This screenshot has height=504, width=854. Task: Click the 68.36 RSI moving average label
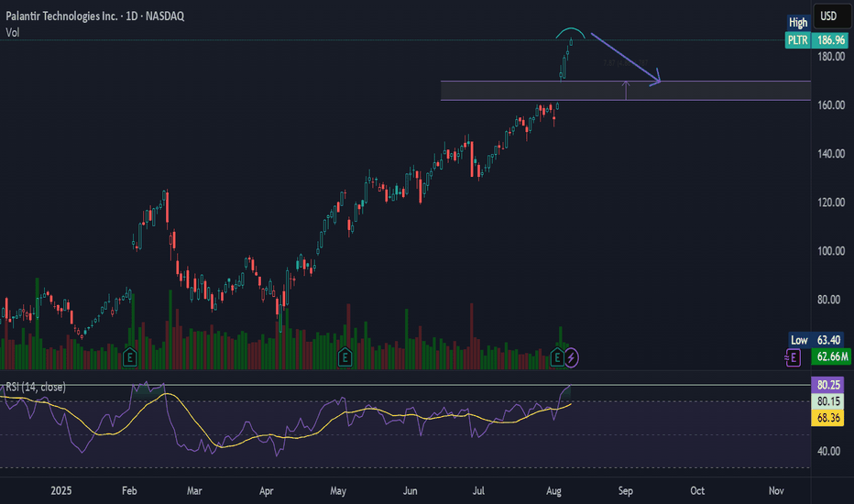point(827,418)
